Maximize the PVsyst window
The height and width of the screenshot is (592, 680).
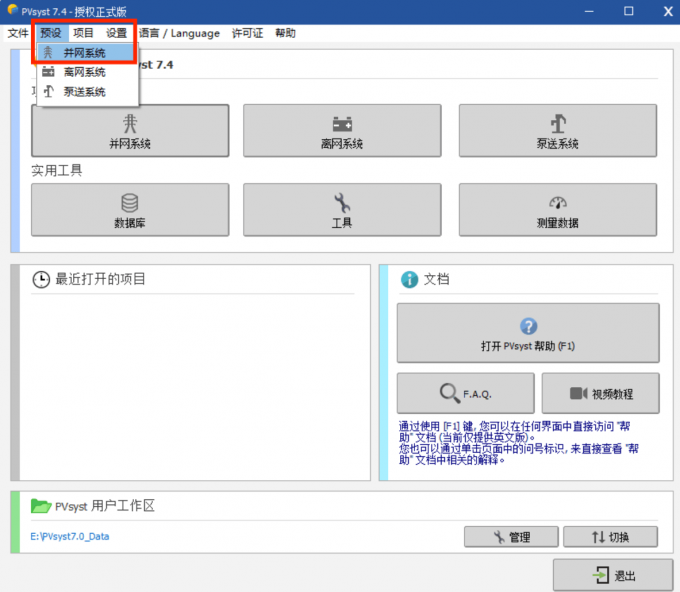click(629, 11)
